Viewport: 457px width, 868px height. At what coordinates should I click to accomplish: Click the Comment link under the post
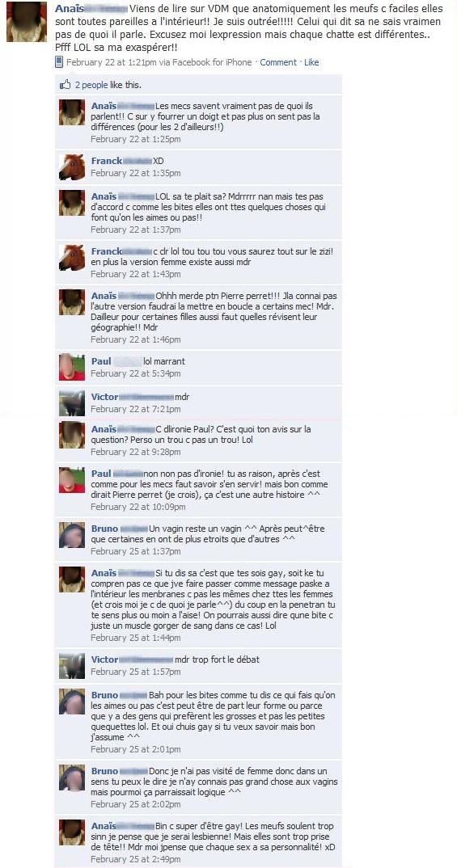278,62
